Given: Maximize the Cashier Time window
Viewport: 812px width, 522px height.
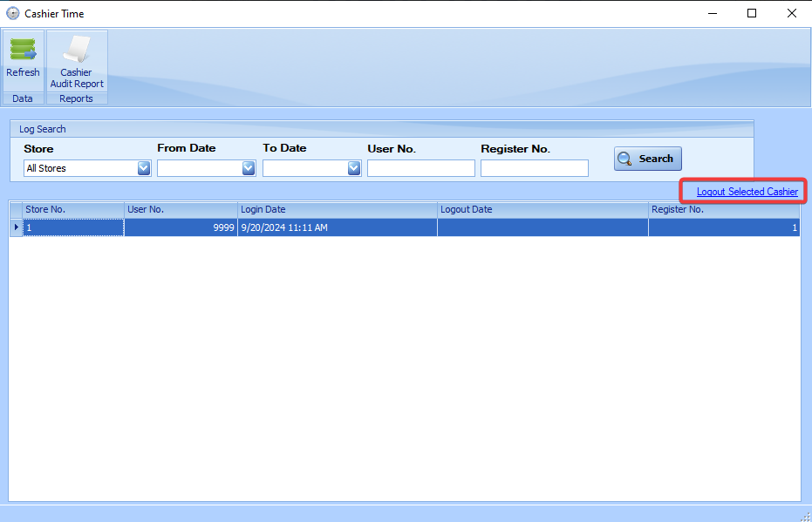Looking at the screenshot, I should tap(752, 13).
